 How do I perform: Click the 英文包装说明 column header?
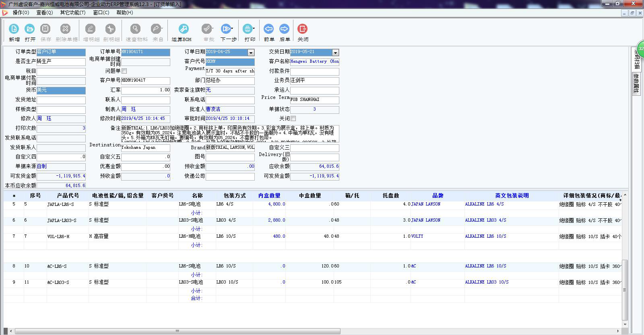click(512, 195)
